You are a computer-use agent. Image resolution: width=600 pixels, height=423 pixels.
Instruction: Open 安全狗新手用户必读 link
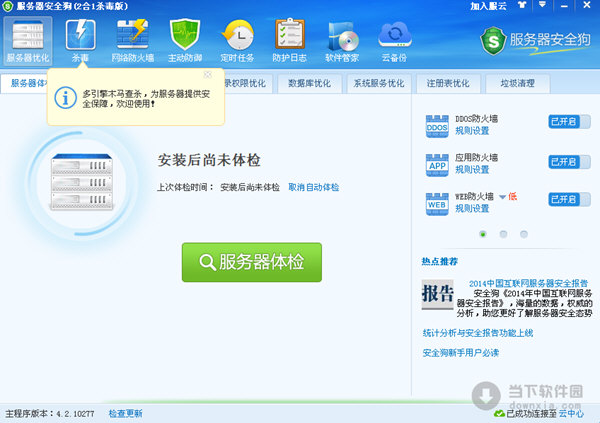(461, 353)
